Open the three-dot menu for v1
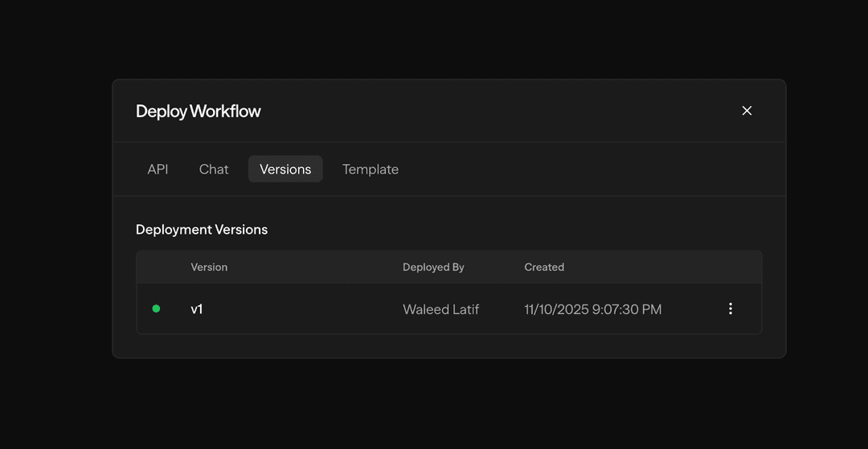Viewport: 868px width, 449px height. coord(730,308)
